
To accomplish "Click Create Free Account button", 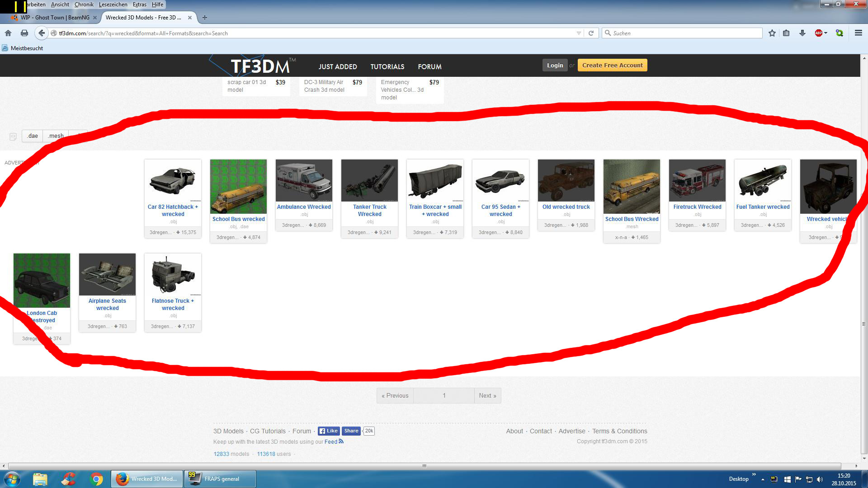I will tap(612, 65).
